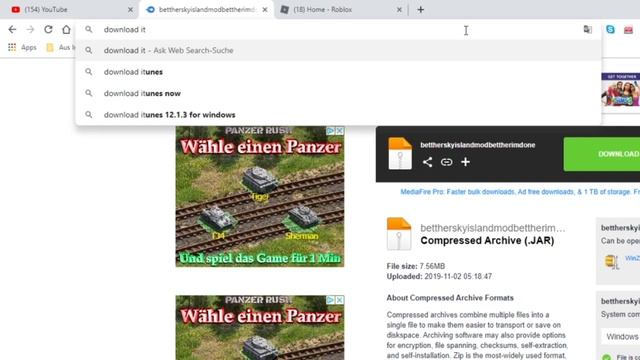Click the AdChoices icon on lower ad
The width and height of the screenshot is (640, 360).
tap(330, 300)
